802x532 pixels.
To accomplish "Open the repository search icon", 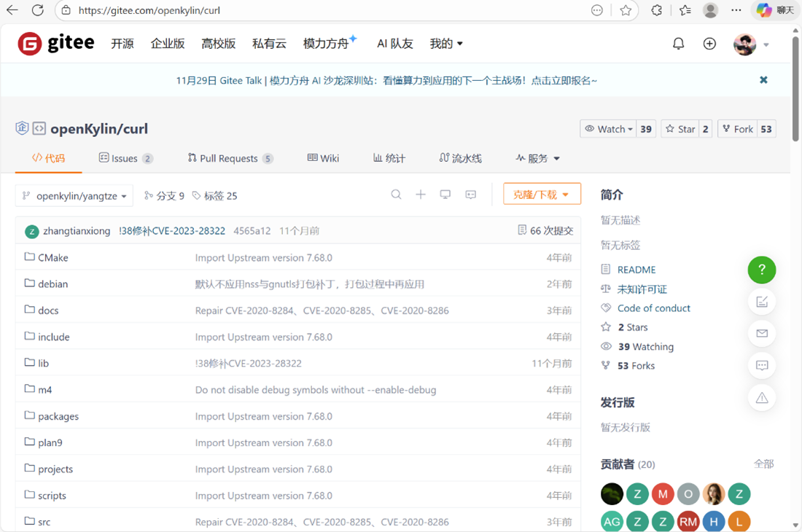I will click(396, 195).
